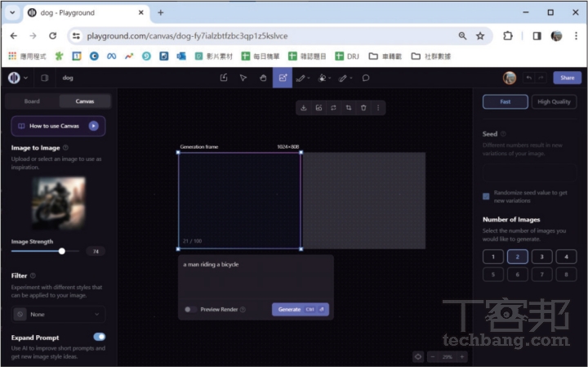588x367 pixels.
Task: Open the draw tool options chevron
Action: tap(308, 78)
